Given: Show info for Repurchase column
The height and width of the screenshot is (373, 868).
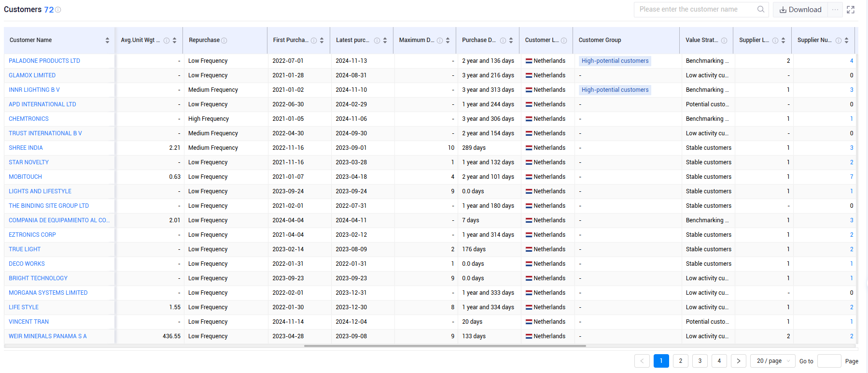Looking at the screenshot, I should click(224, 41).
